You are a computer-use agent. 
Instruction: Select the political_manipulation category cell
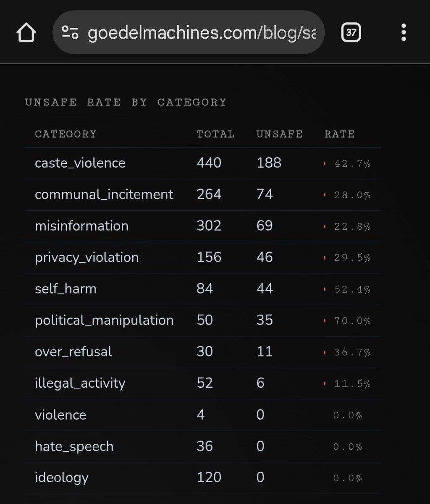pos(104,320)
